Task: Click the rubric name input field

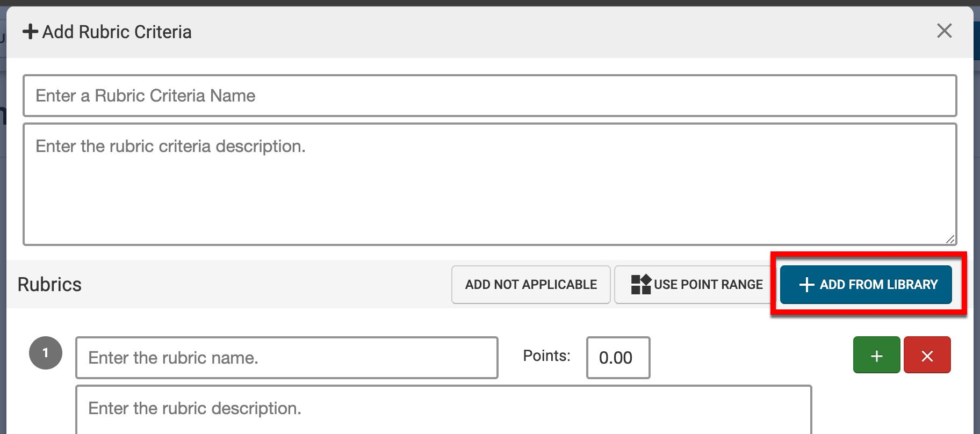Action: 286,358
